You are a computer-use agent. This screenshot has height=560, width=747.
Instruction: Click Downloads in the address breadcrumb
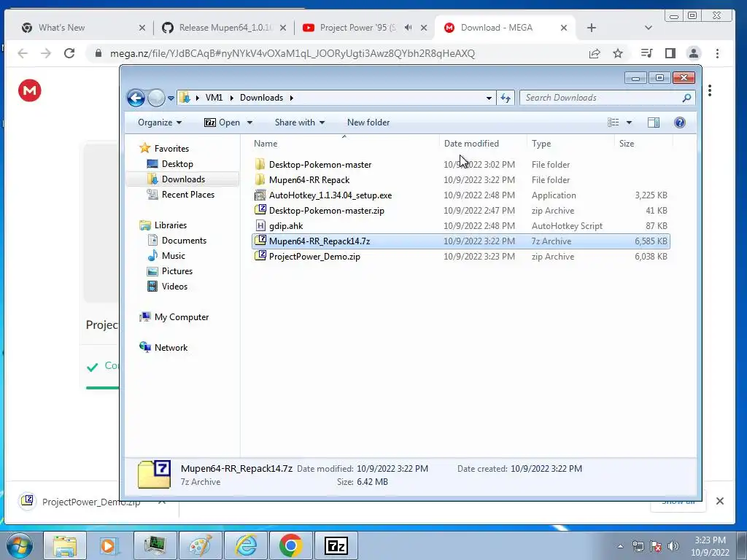(x=261, y=98)
